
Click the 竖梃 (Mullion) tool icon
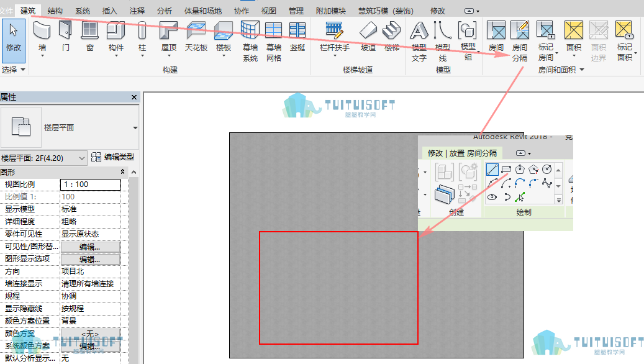297,31
